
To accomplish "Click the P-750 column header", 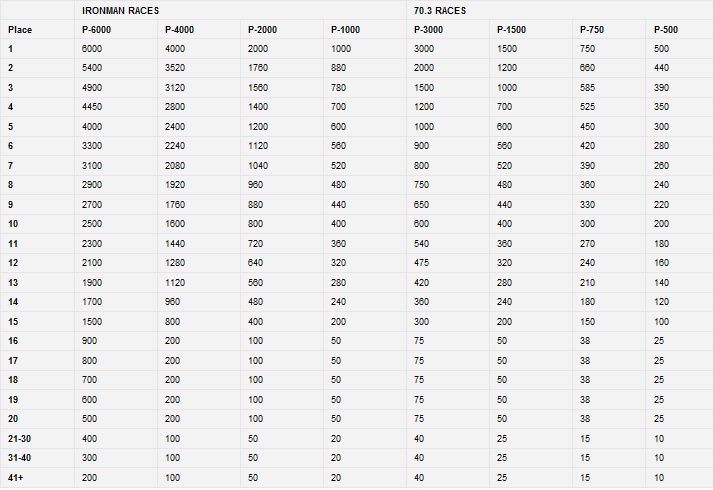I will [x=592, y=30].
